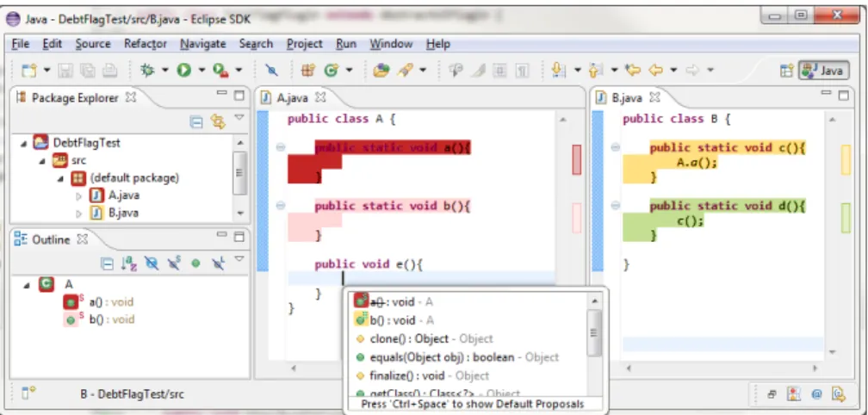This screenshot has width=868, height=415.
Task: Toggle fold marker beside method c()
Action: [x=615, y=147]
